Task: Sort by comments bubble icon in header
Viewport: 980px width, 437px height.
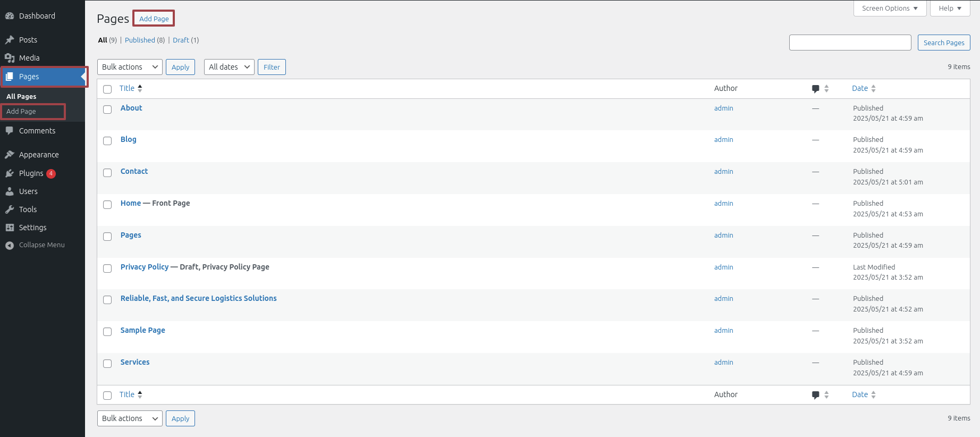Action: point(816,89)
